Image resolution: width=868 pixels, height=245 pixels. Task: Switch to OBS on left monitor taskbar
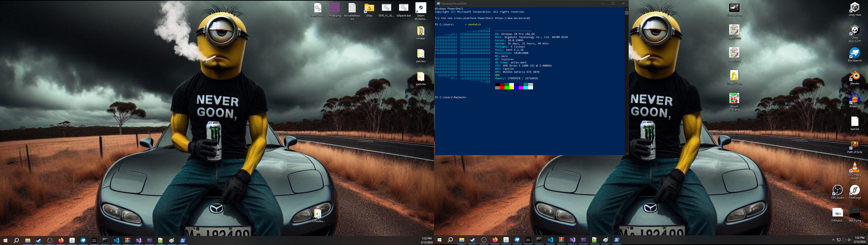coord(50,240)
